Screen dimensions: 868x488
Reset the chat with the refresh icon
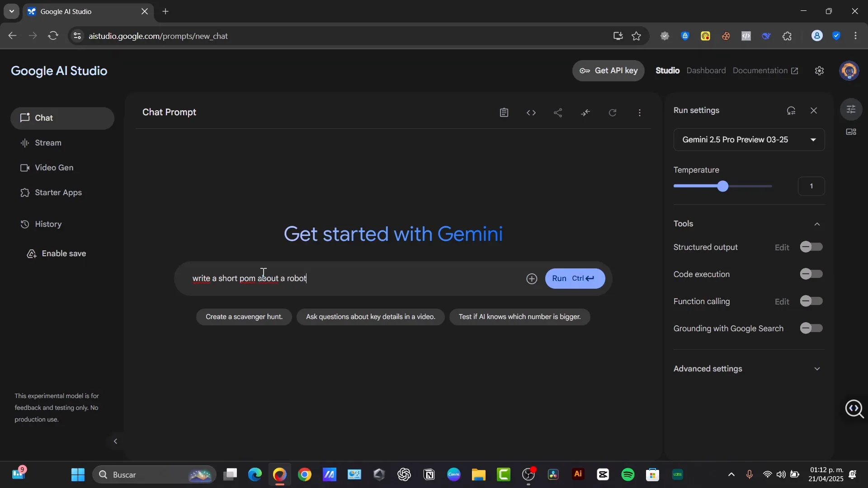point(613,113)
